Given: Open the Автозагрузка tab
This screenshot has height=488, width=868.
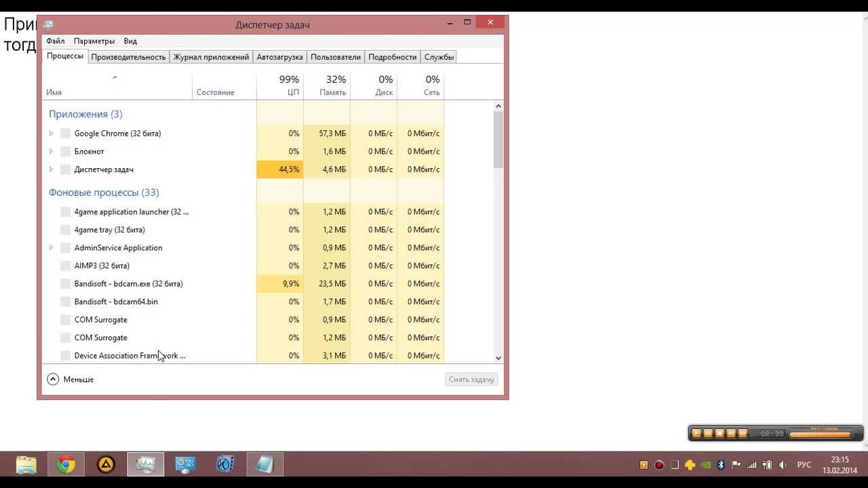Looking at the screenshot, I should [279, 57].
